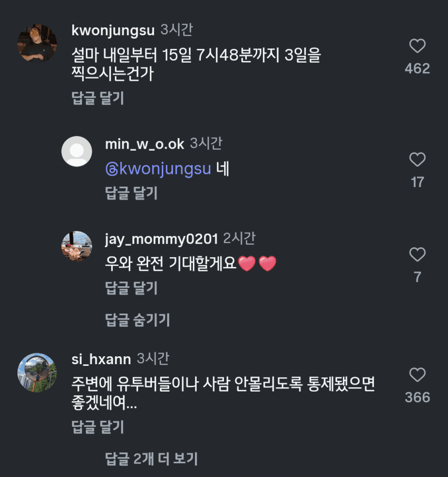The width and height of the screenshot is (448, 477).
Task: Open si_hxann username profile
Action: (101, 359)
